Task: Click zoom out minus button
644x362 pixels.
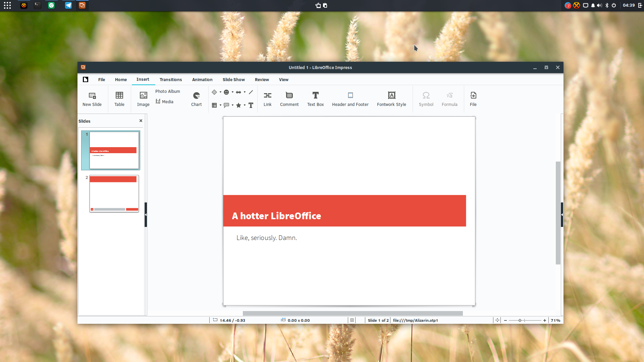Action: (x=505, y=320)
